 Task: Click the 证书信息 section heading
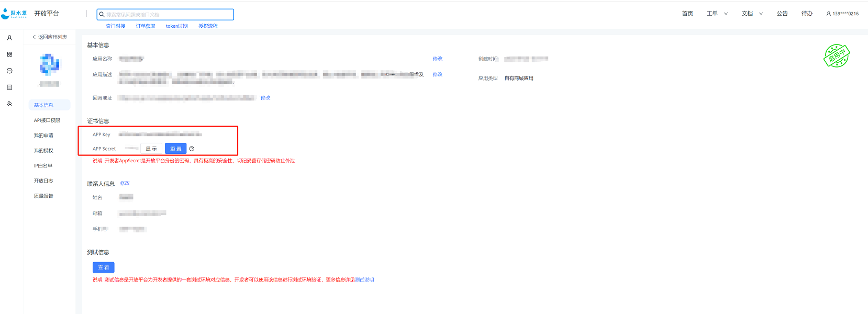pos(98,121)
